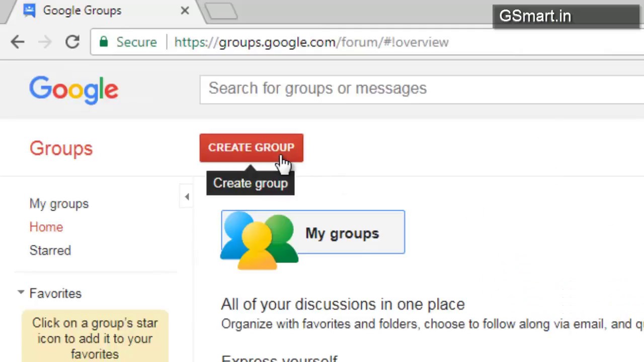Click the Favorites section label
644x362 pixels.
pos(55,293)
